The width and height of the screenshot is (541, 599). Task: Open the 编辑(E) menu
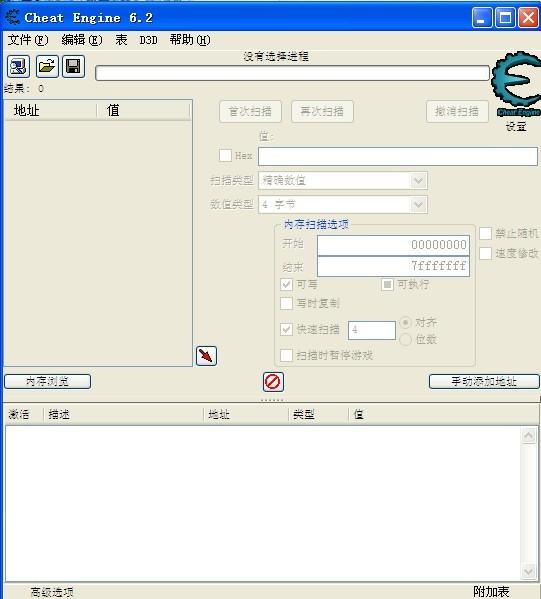coord(82,40)
